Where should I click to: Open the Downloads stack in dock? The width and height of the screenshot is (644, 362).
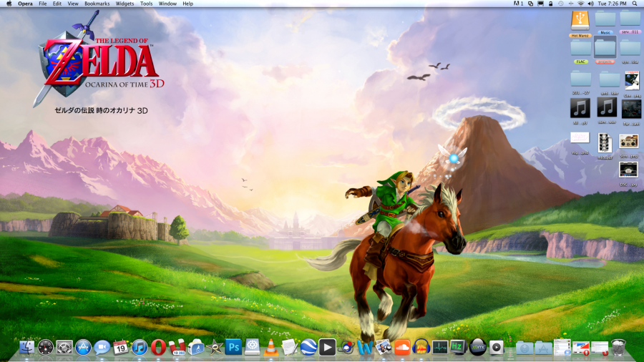[x=524, y=348]
